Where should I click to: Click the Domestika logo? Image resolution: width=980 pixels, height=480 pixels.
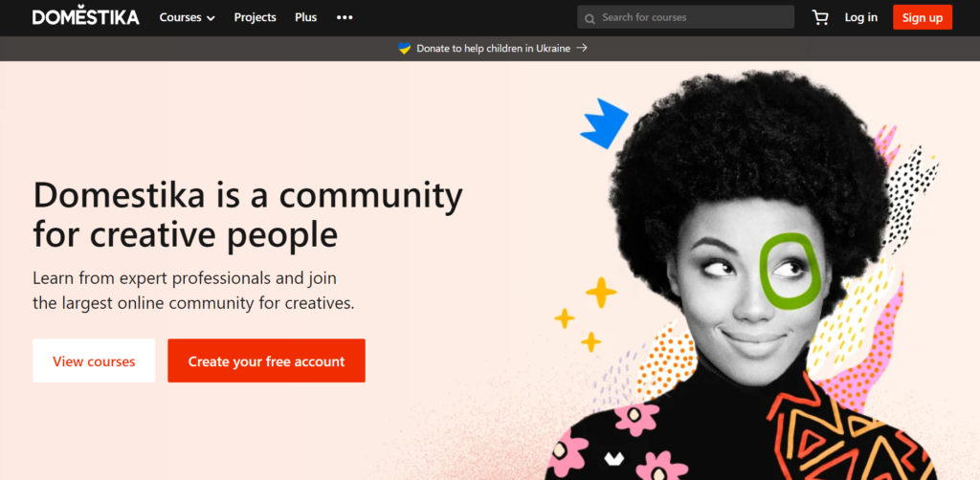coord(85,17)
